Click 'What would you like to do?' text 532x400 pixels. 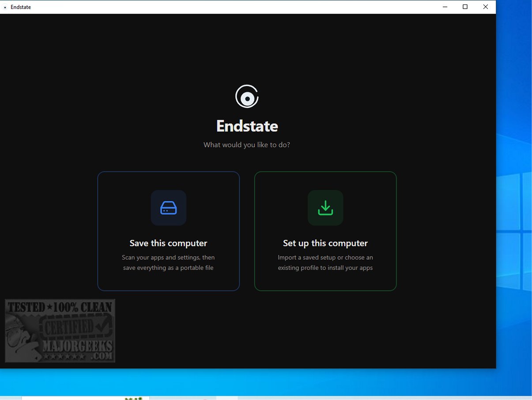click(247, 145)
